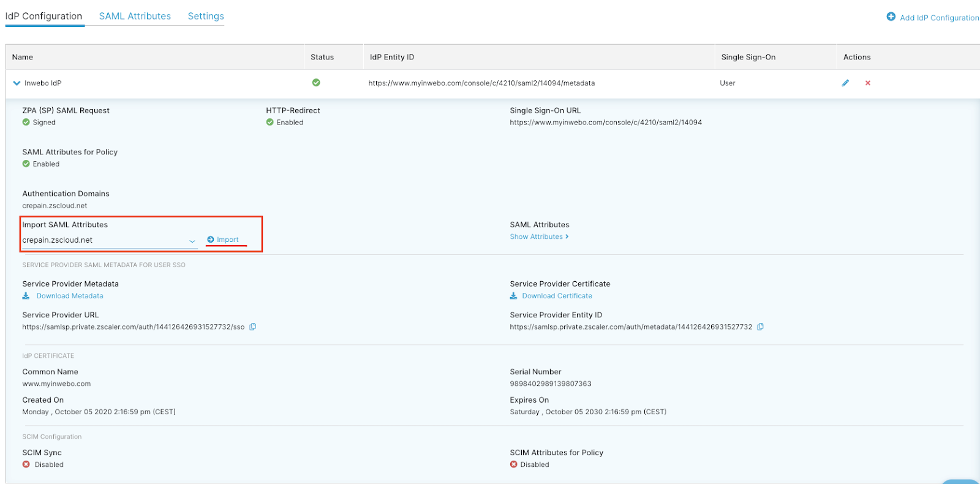The width and height of the screenshot is (980, 484).
Task: Click the Download Certificate link
Action: click(x=557, y=296)
